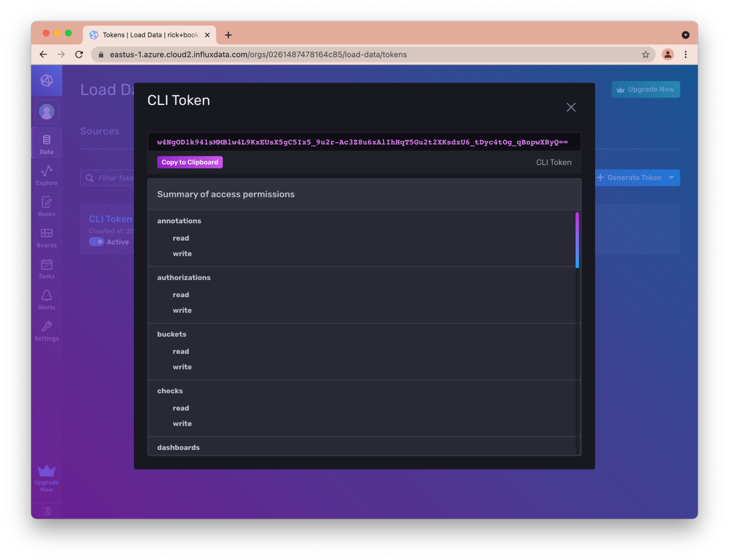Toggle the sidebar collapse icon at bottom
Viewport: 729px width, 560px height.
pyautogui.click(x=47, y=511)
